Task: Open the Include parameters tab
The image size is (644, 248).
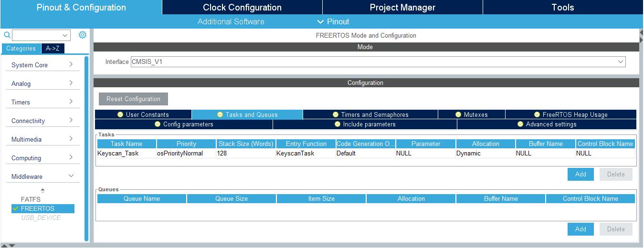Action: pos(365,124)
